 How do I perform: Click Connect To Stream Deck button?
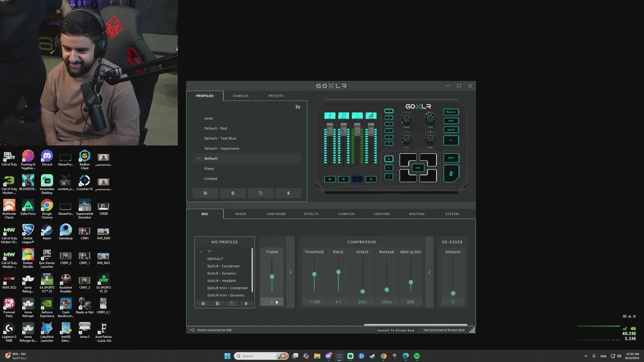(x=396, y=330)
